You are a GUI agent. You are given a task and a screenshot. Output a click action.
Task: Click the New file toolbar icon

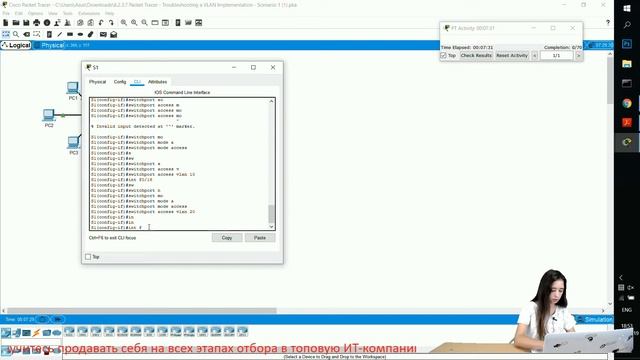pyautogui.click(x=6, y=23)
